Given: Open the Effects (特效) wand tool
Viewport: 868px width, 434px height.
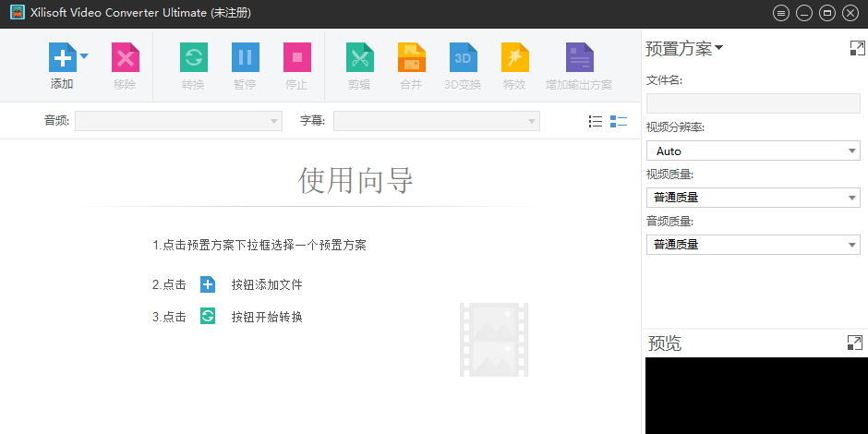Looking at the screenshot, I should 514,58.
